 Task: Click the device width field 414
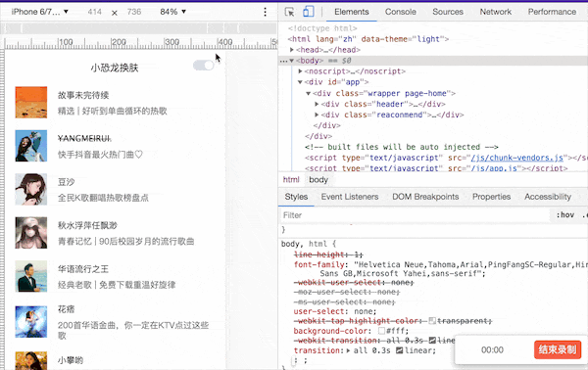coord(95,12)
